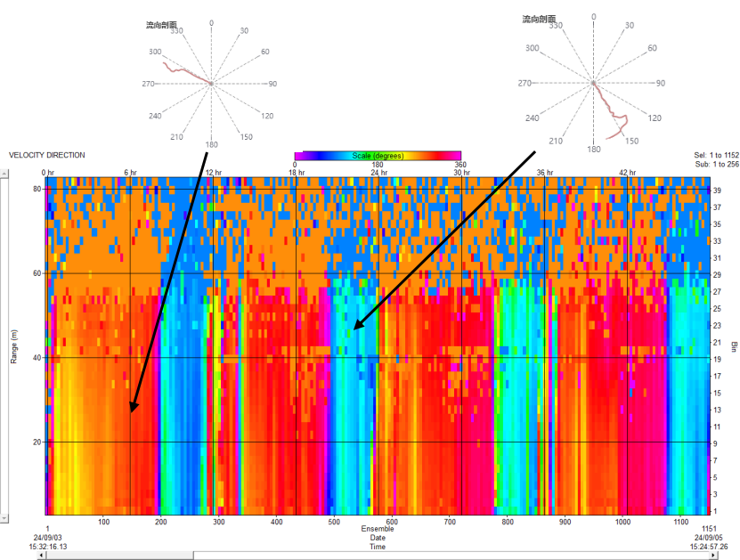Viewport: 740px width, 560px height.
Task: Click the 36 hr time marker
Action: coord(545,172)
